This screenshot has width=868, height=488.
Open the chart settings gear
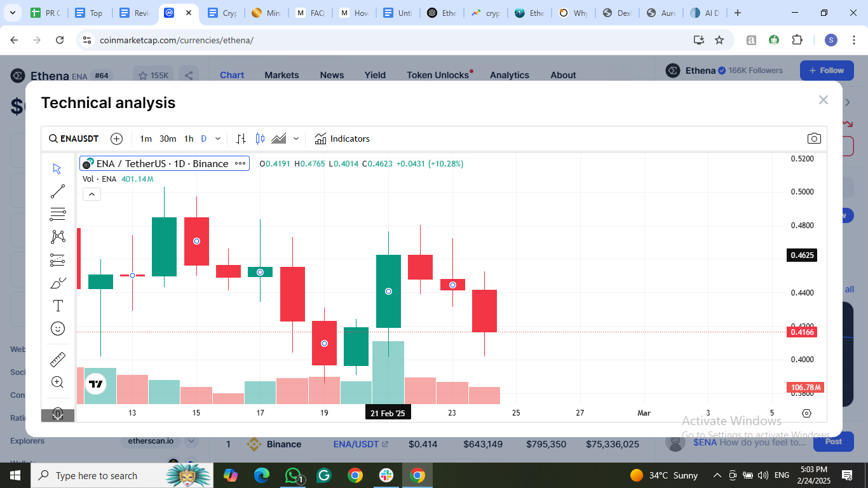[806, 413]
